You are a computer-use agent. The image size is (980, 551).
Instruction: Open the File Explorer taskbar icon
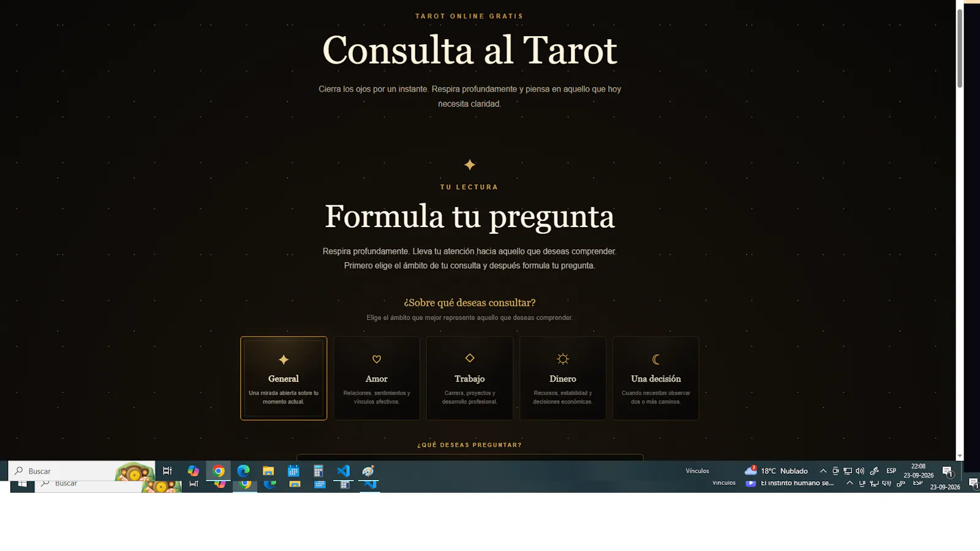(x=268, y=471)
